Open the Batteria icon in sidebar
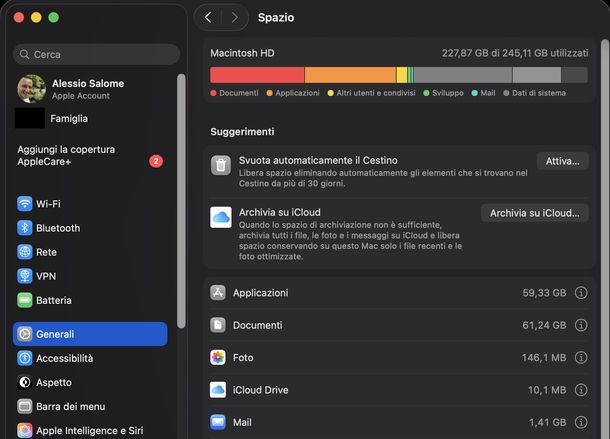 coord(25,300)
